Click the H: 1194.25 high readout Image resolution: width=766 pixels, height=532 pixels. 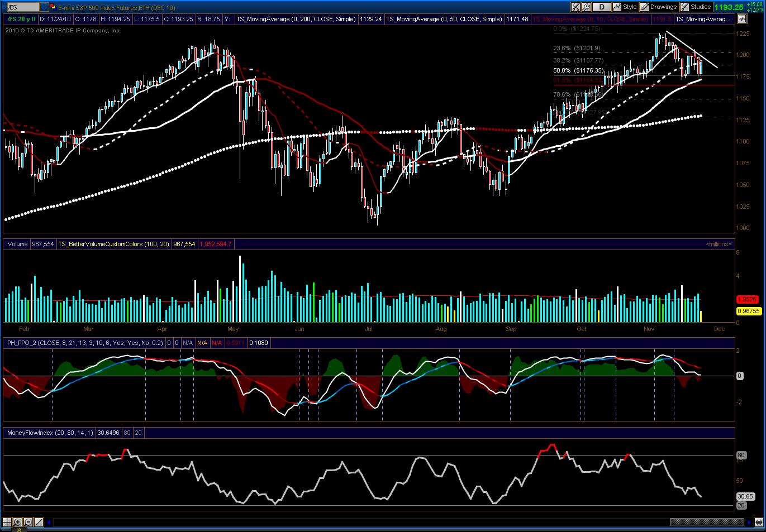click(x=115, y=19)
